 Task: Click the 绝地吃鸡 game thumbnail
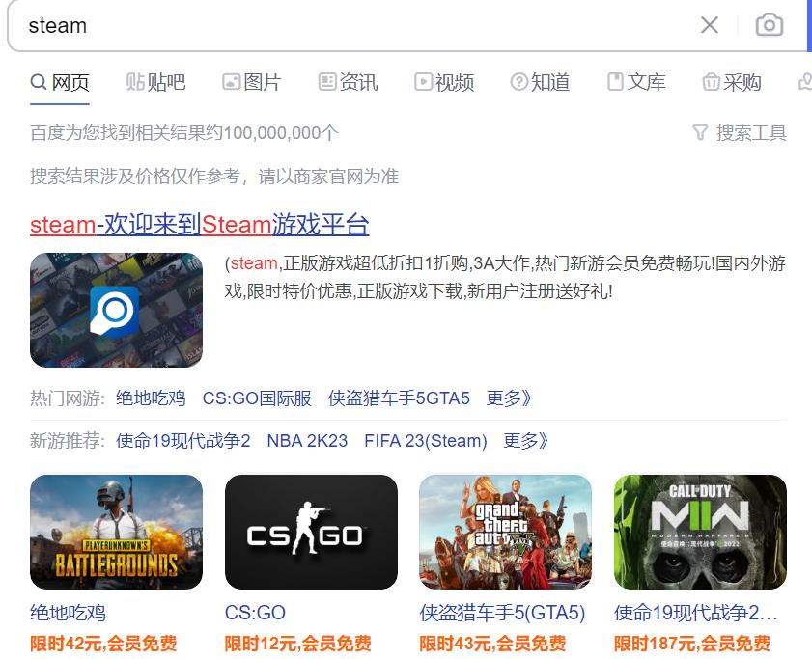[116, 532]
